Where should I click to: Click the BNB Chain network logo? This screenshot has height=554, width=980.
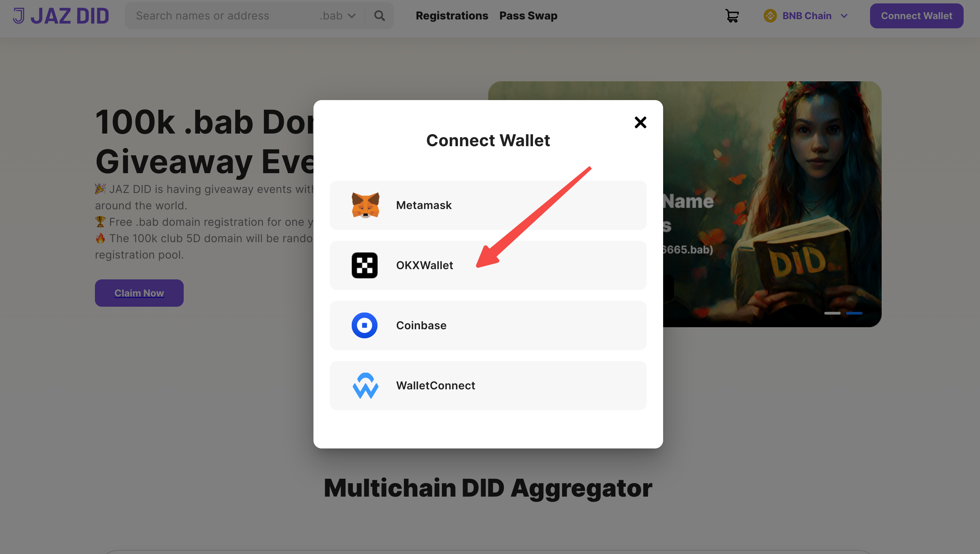pyautogui.click(x=770, y=16)
